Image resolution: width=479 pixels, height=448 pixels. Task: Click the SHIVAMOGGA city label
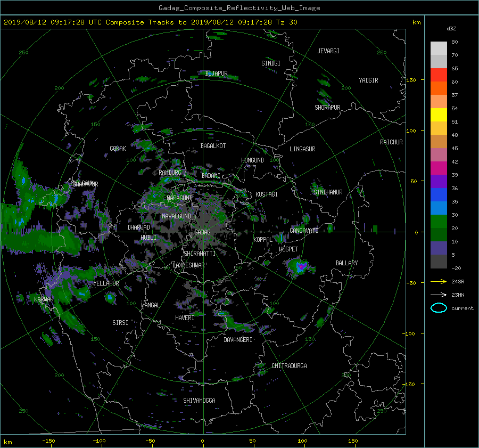199,401
